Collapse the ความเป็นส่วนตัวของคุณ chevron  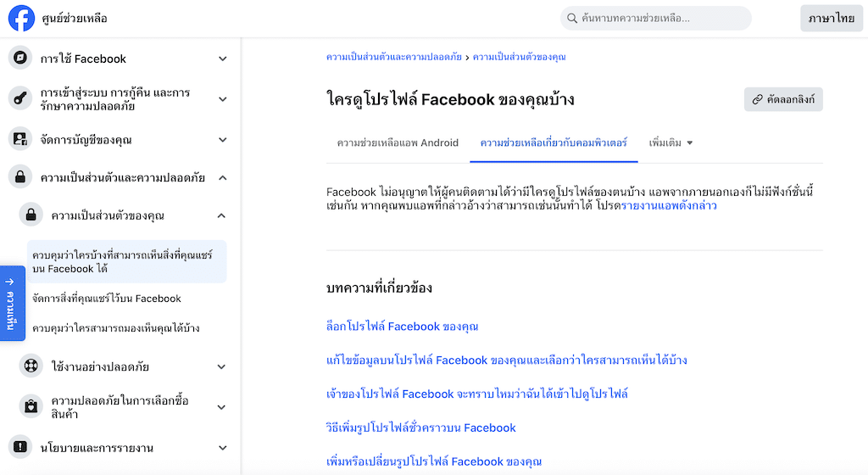tap(221, 215)
